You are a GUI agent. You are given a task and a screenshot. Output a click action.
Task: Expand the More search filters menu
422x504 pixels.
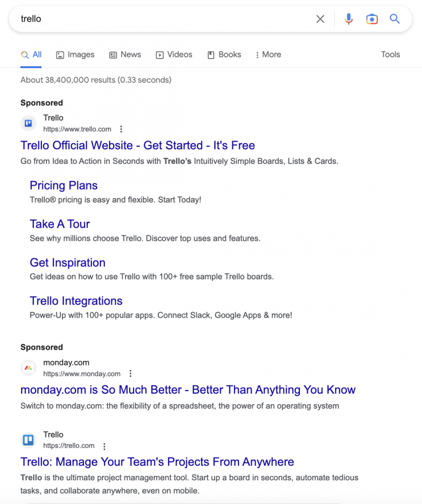(268, 55)
